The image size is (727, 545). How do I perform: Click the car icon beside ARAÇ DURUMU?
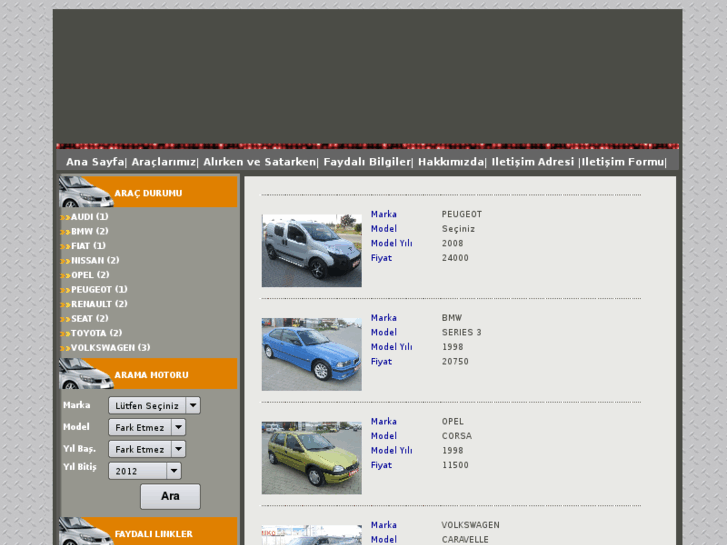point(85,191)
